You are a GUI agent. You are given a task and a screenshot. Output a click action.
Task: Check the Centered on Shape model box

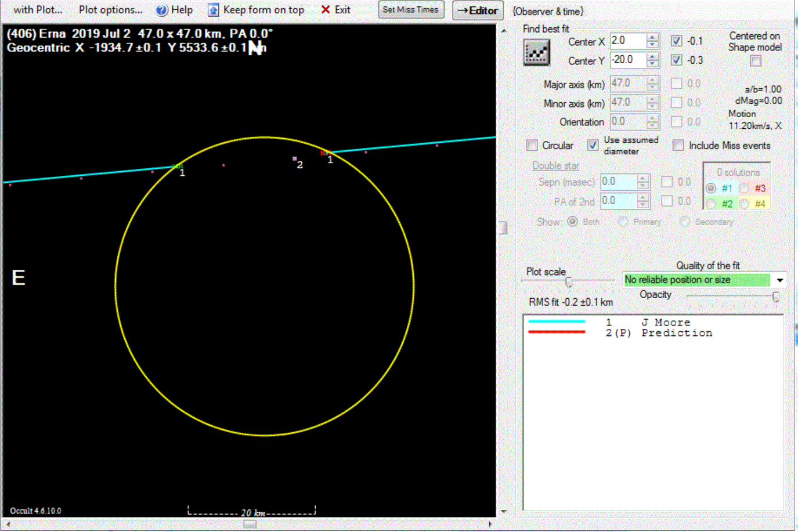755,61
